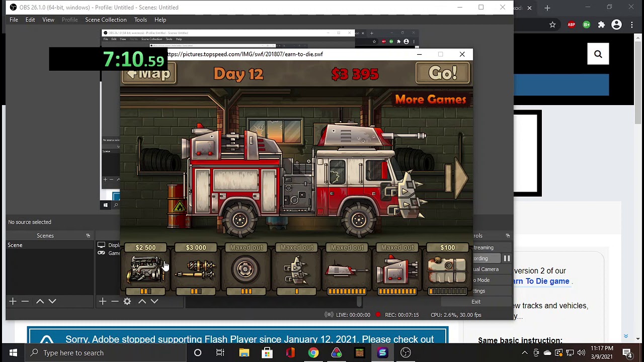Select the roof gun upgrade icon
This screenshot has height=362, width=644.
pyautogui.click(x=347, y=269)
